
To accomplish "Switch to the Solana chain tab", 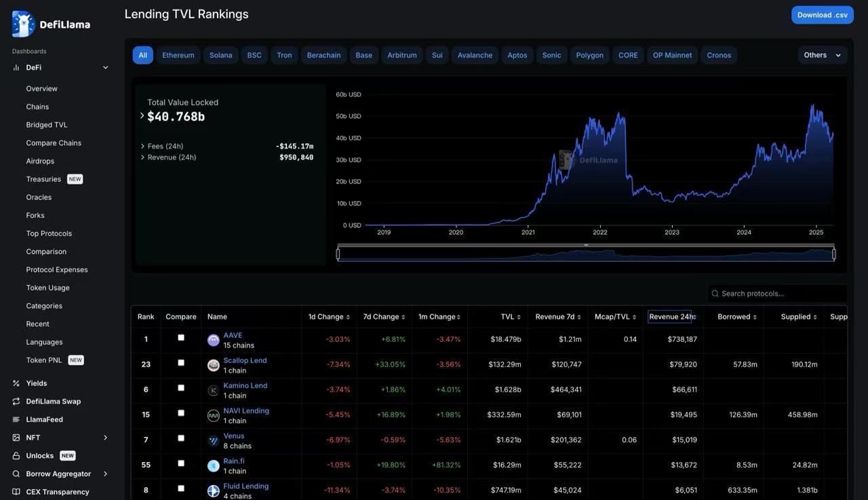I will click(x=220, y=56).
